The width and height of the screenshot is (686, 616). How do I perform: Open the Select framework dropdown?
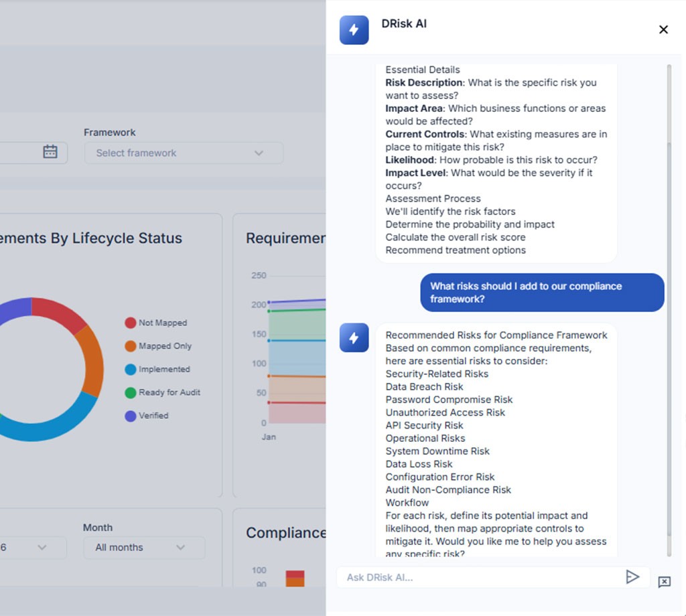coord(184,153)
